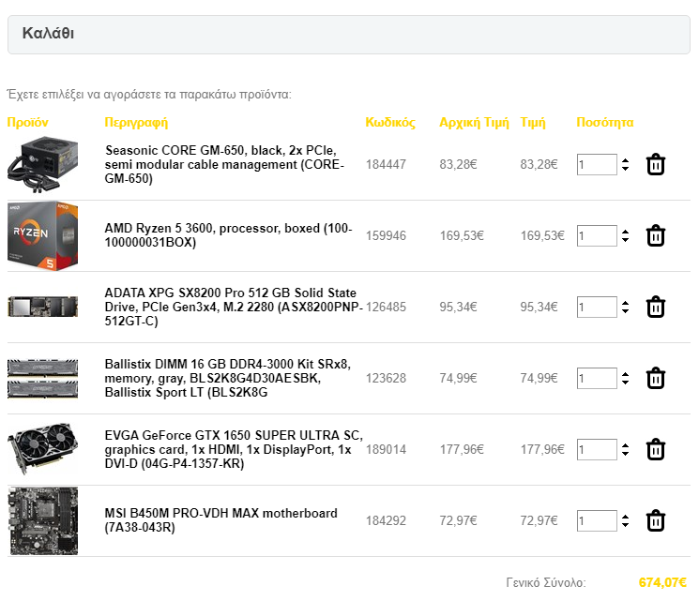699x616 pixels.
Task: Focus quantity field for MSI motherboard
Action: (597, 520)
